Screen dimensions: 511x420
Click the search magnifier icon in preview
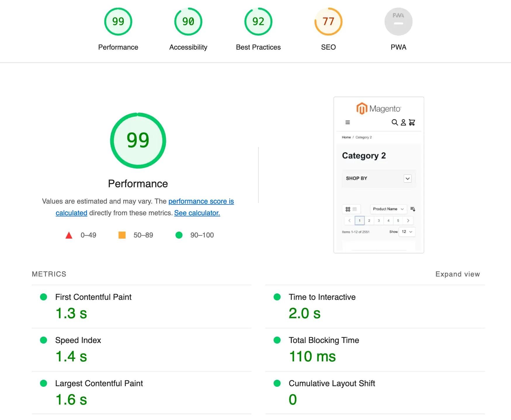click(x=394, y=123)
